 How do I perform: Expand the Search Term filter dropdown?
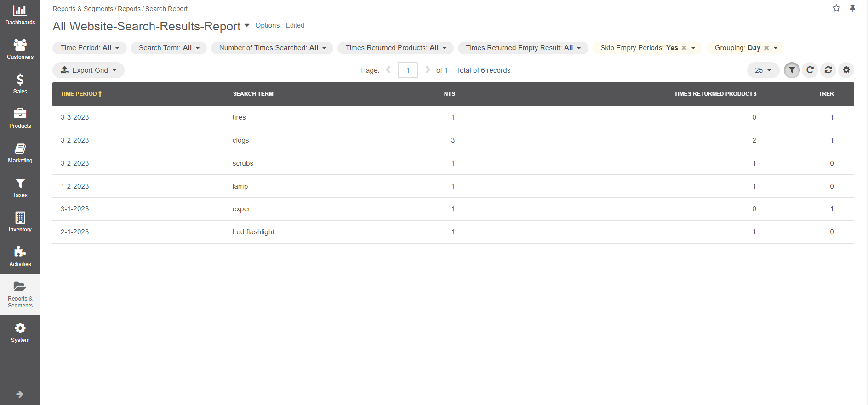point(169,48)
